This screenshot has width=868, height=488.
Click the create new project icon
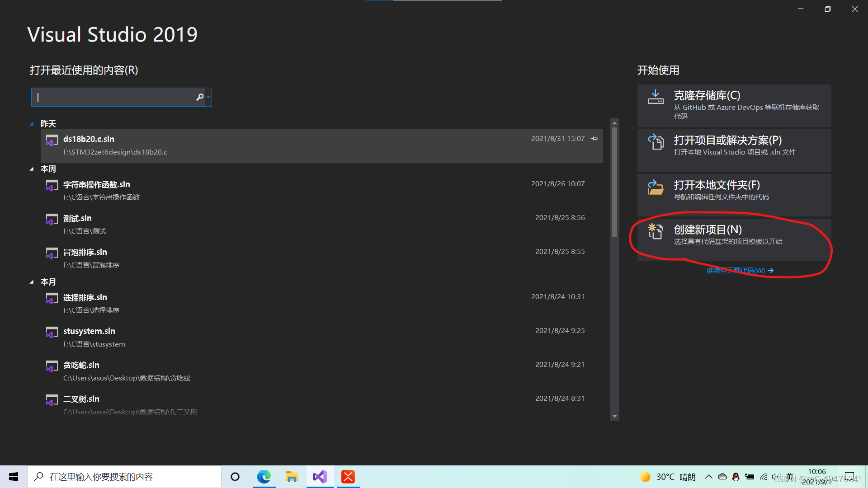point(656,231)
